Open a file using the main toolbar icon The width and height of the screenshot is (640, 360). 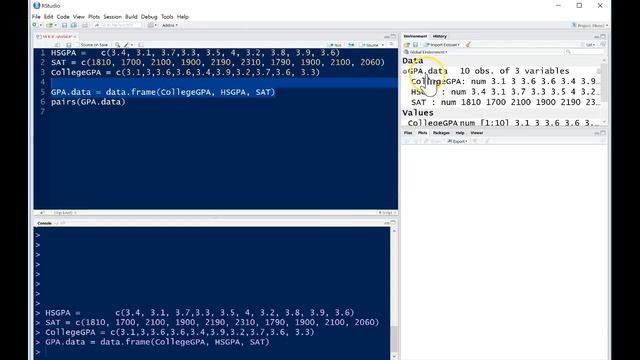[x=49, y=25]
